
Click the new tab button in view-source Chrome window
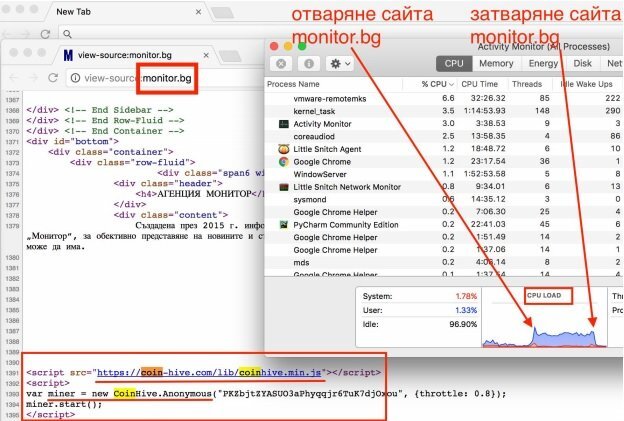(230, 56)
